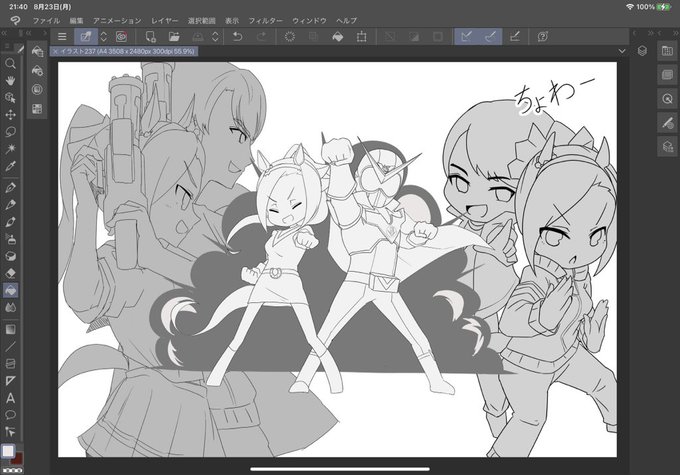Open a file with folder icon
680x475 pixels.
click(174, 37)
